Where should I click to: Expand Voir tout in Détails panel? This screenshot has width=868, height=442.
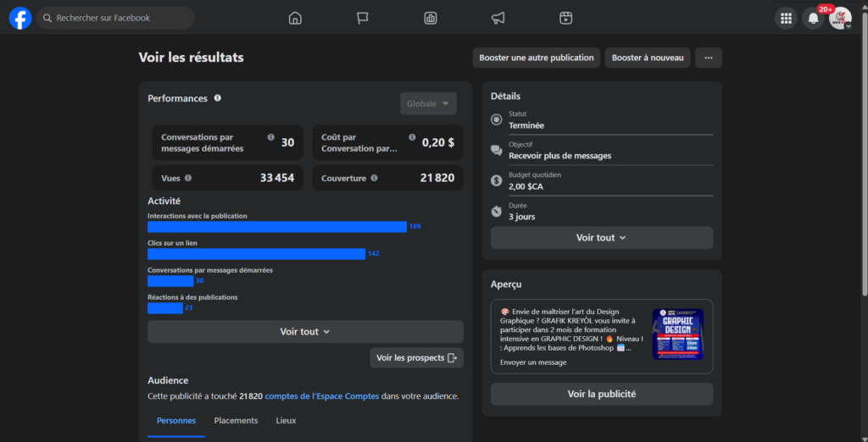tap(601, 238)
